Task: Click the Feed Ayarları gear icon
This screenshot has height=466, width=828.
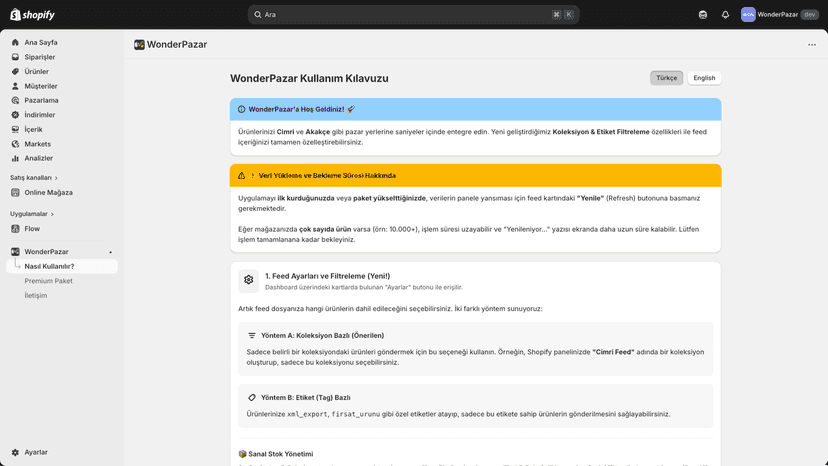Action: tap(249, 281)
